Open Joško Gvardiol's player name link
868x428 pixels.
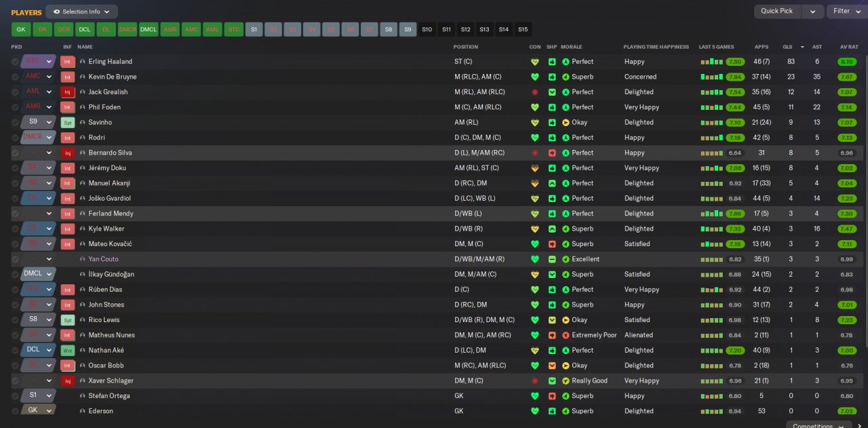pos(110,199)
